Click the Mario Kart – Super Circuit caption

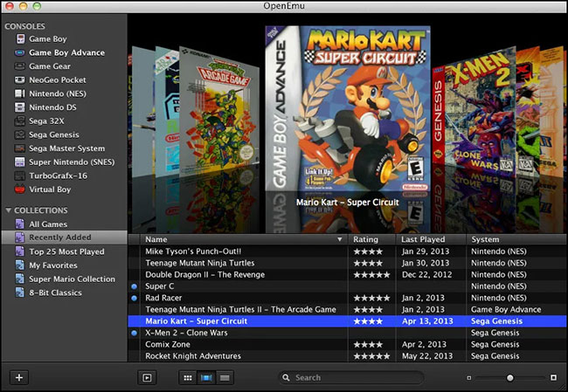point(348,203)
